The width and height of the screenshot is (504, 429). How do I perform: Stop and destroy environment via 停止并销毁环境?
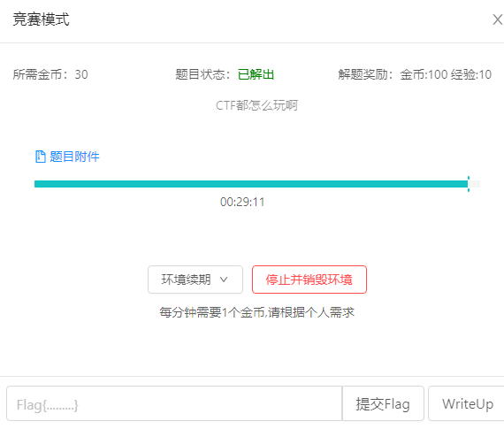click(309, 280)
